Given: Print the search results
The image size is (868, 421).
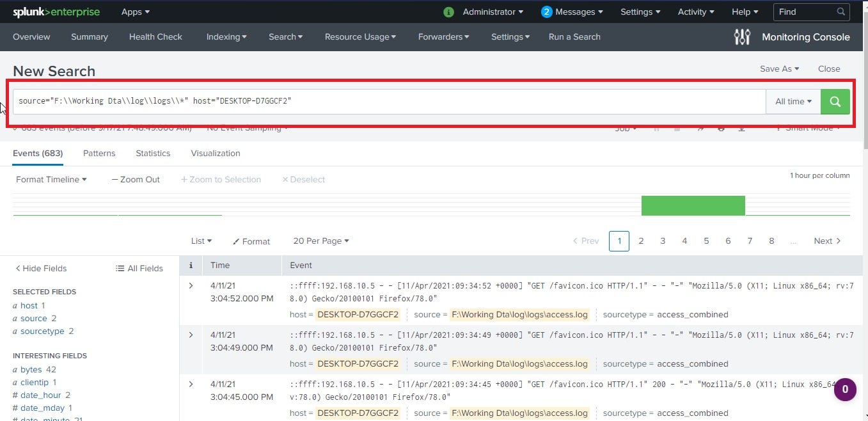Looking at the screenshot, I should pos(722,128).
